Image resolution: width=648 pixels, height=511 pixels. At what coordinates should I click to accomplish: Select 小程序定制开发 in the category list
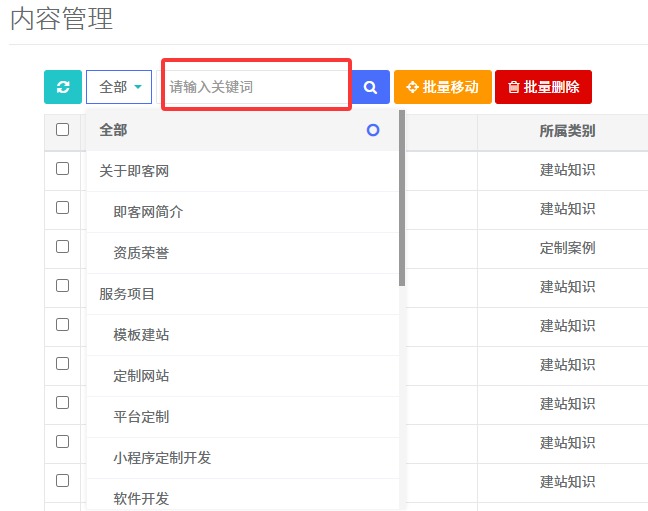pos(162,458)
